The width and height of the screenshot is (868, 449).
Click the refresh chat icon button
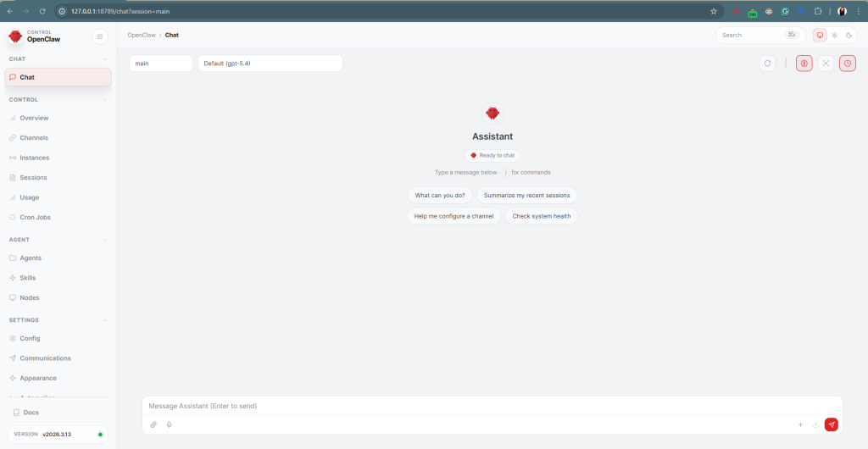point(767,64)
